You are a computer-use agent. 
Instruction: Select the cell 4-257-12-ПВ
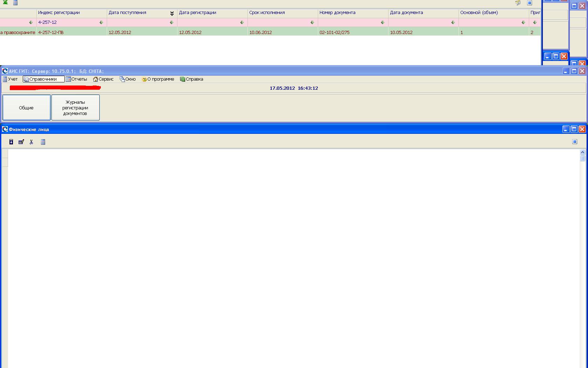(x=71, y=32)
